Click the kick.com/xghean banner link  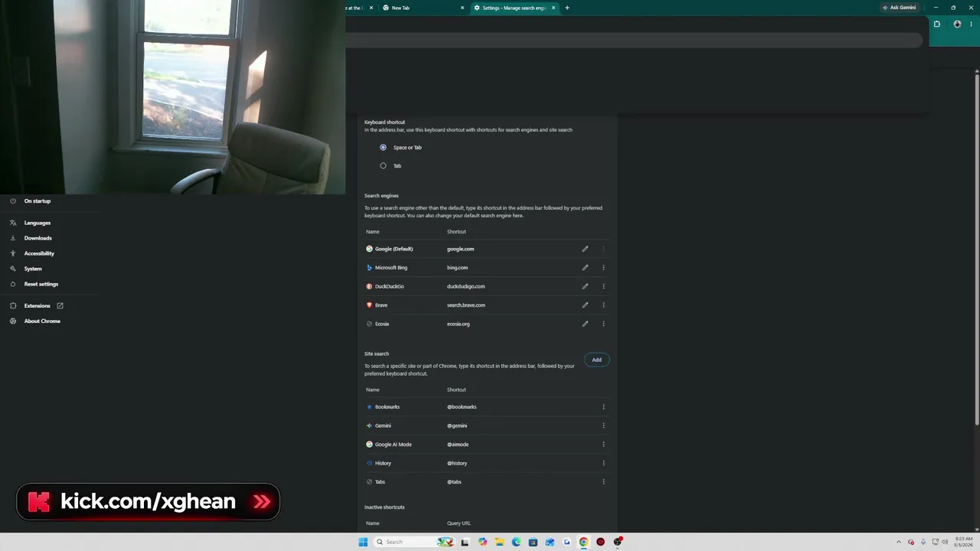pos(148,502)
